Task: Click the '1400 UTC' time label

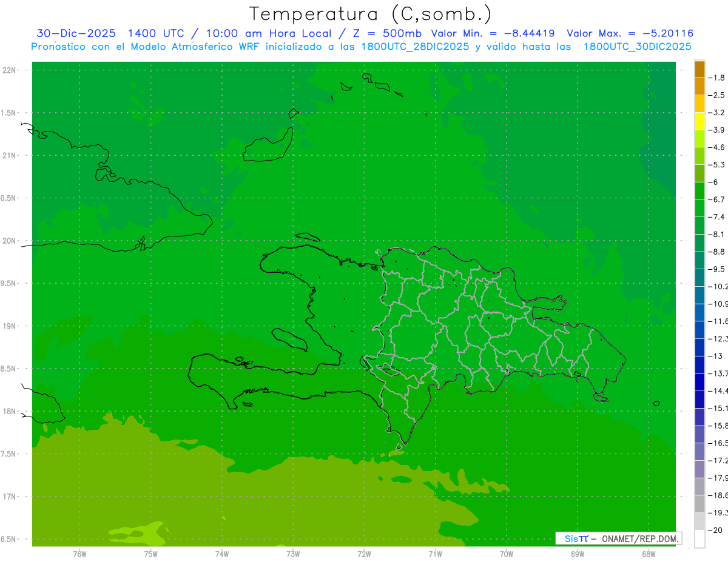Action: [x=156, y=33]
